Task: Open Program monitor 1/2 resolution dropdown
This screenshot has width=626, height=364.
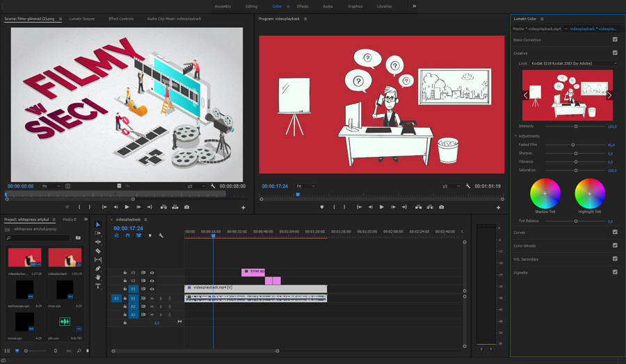Action: pos(451,186)
